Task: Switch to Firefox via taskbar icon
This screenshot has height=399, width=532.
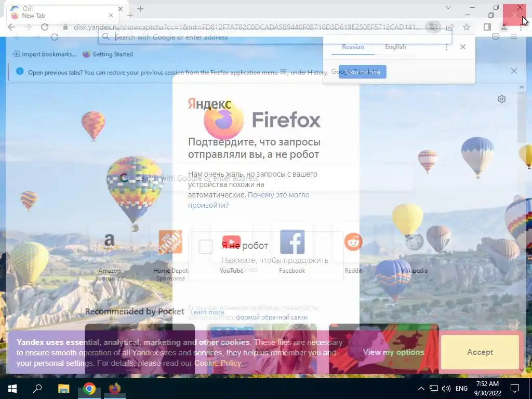Action: click(x=115, y=389)
